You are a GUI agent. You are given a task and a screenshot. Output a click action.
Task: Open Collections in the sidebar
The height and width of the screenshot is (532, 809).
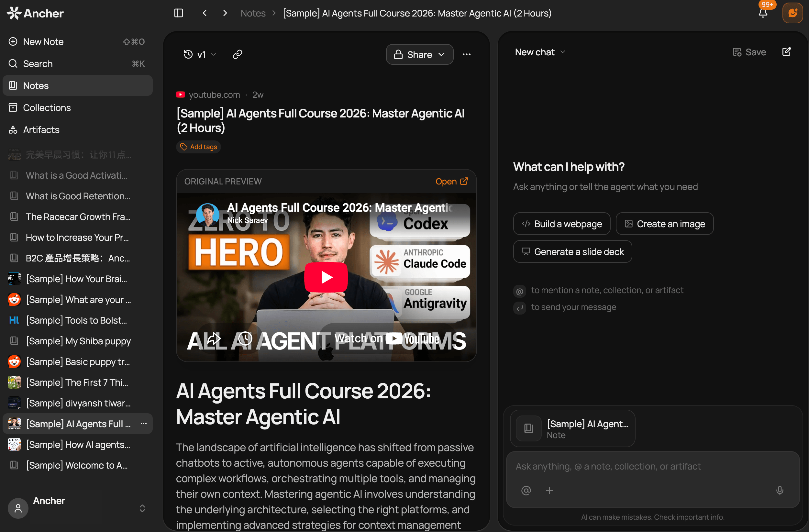[x=77, y=107]
